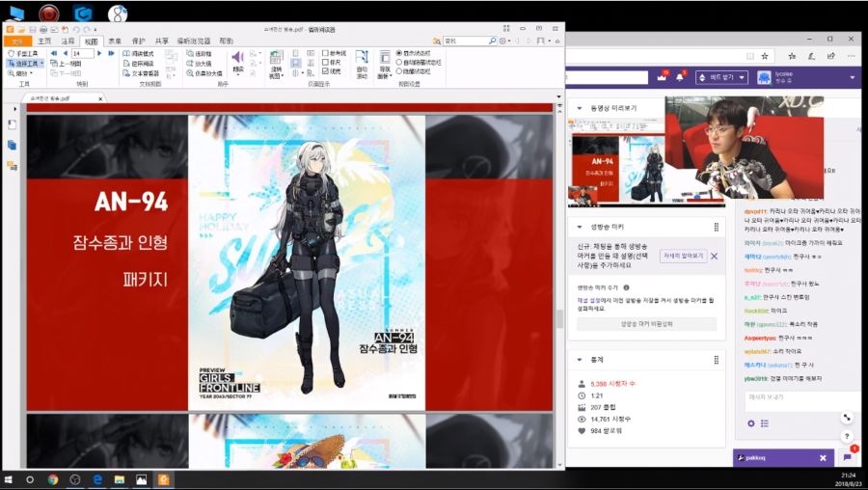Open Chrome from the taskbar
The width and height of the screenshot is (868, 490).
click(x=53, y=479)
